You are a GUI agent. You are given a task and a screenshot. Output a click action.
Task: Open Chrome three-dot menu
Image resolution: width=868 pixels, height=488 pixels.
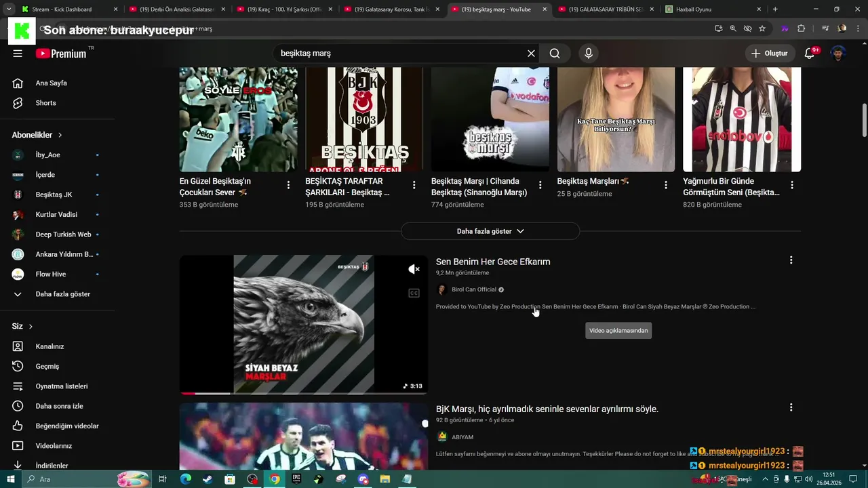click(856, 28)
